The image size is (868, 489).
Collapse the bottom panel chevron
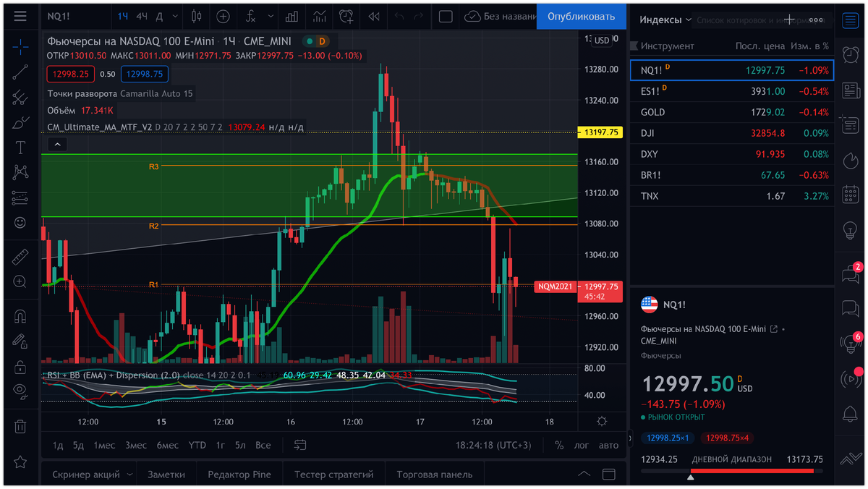[584, 475]
